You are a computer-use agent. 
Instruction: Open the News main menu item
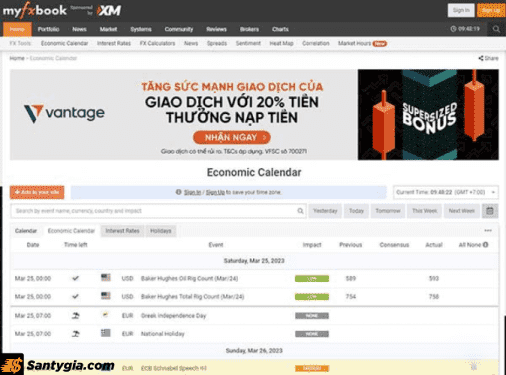(x=79, y=29)
